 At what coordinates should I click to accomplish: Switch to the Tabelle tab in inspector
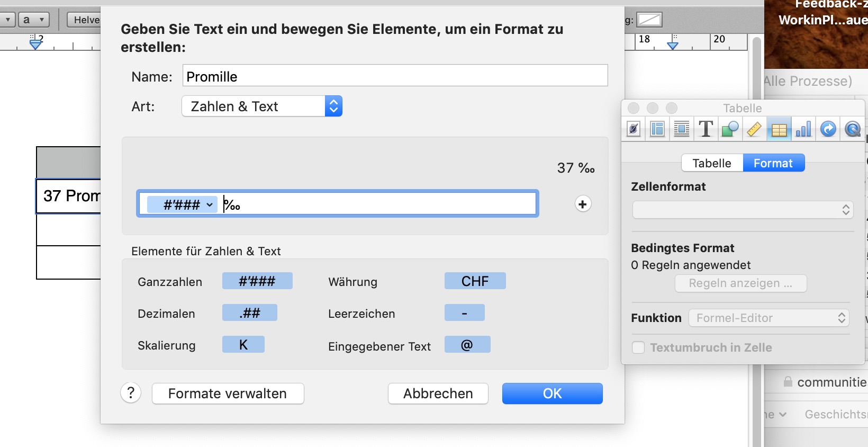point(712,163)
